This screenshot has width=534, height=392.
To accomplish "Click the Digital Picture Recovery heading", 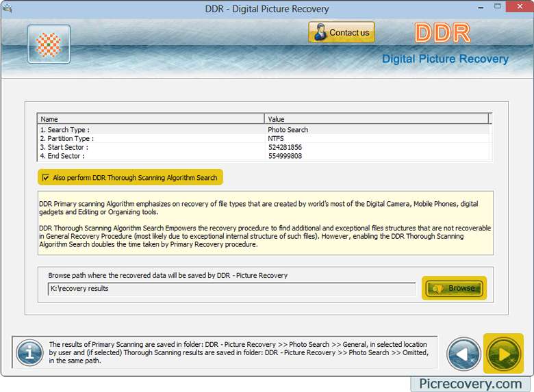I will point(445,59).
